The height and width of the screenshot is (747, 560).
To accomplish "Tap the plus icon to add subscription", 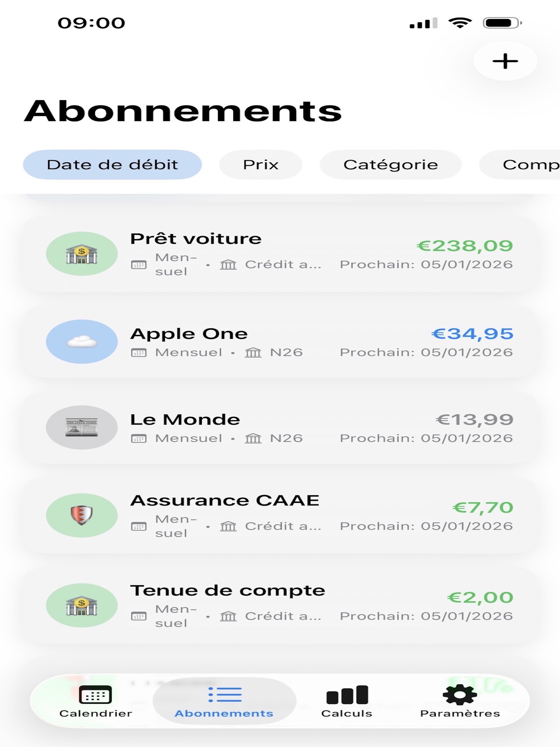I will (505, 61).
